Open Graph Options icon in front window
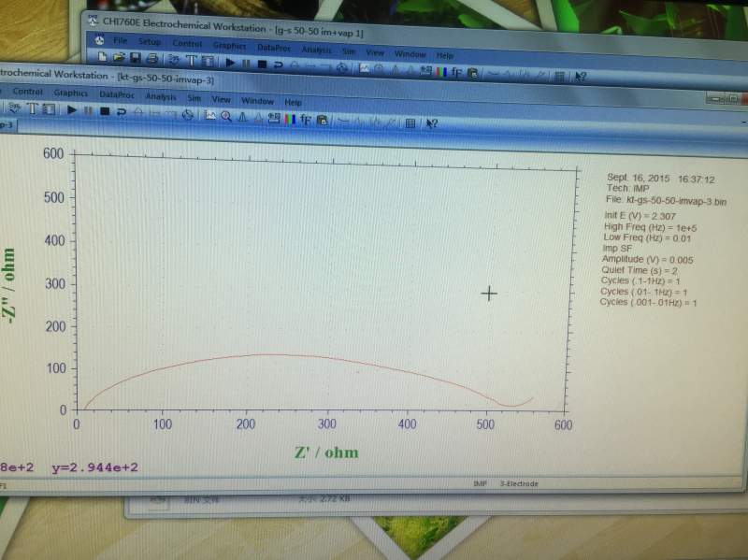Screen dimensions: 748x560 [274, 118]
